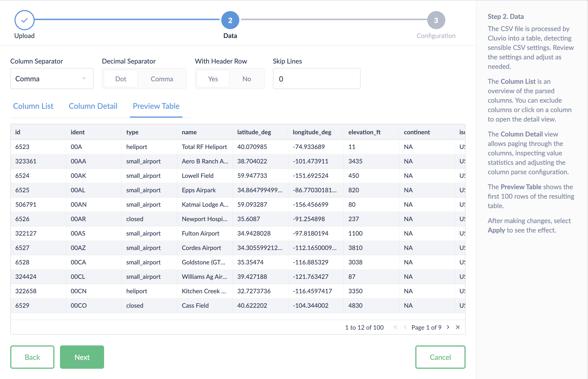This screenshot has height=379, width=588.
Task: Set decimal separator to Dot
Action: (x=121, y=79)
